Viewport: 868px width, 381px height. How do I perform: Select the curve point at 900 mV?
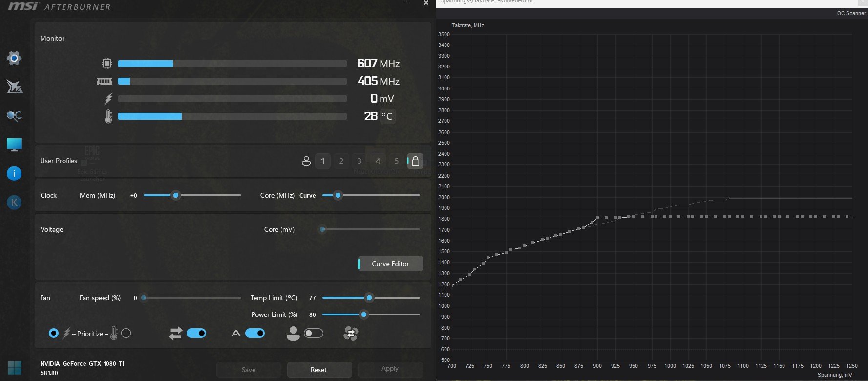(x=597, y=218)
